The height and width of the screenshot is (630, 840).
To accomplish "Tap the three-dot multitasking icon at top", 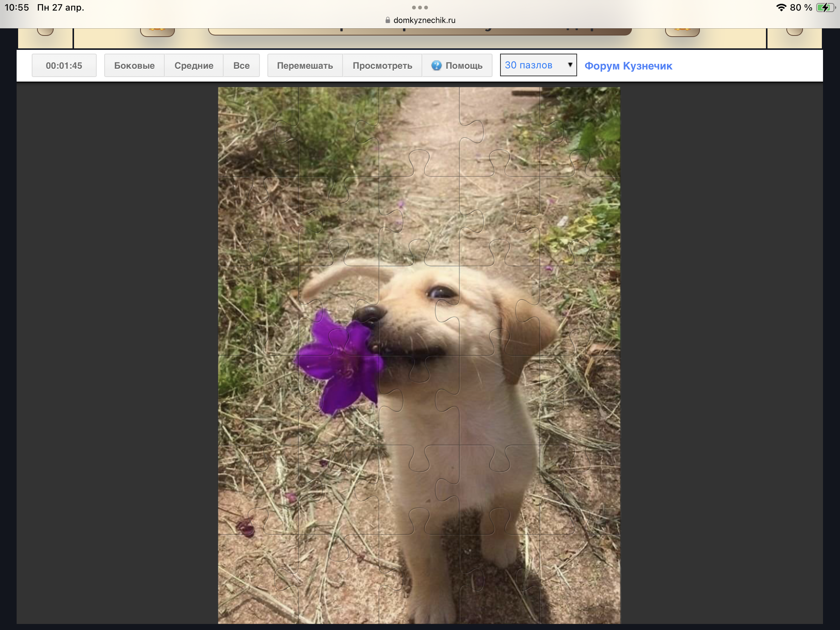I will click(x=420, y=8).
